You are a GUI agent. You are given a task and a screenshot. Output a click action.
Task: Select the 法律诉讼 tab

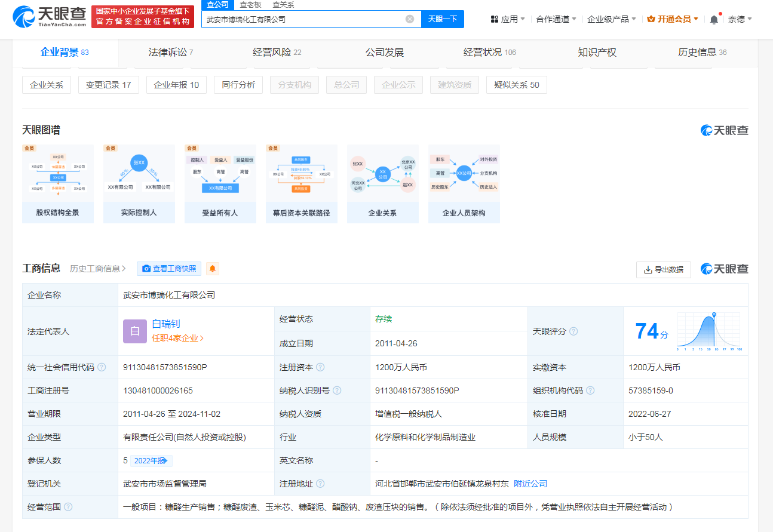(x=171, y=53)
